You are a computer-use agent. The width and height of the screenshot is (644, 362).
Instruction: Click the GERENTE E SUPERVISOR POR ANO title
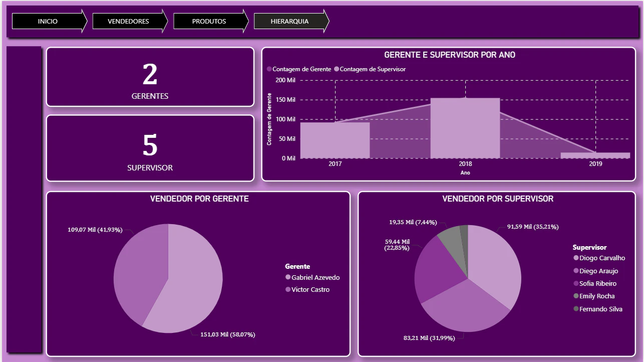click(449, 55)
